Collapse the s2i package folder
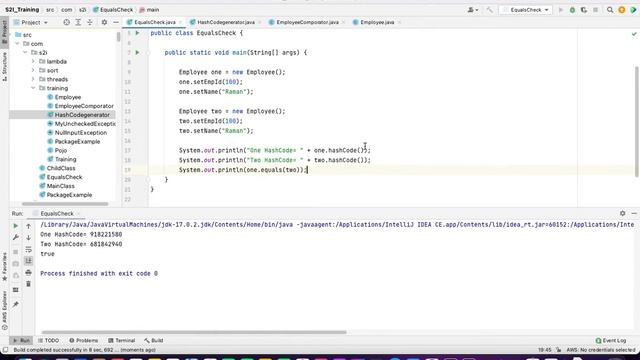Image resolution: width=640 pixels, height=360 pixels. pyautogui.click(x=25, y=53)
